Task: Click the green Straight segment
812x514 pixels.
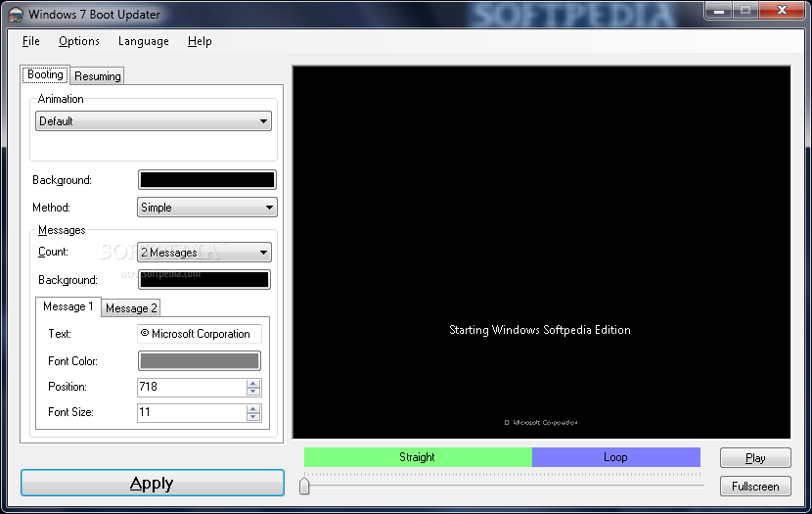Action: coord(418,457)
